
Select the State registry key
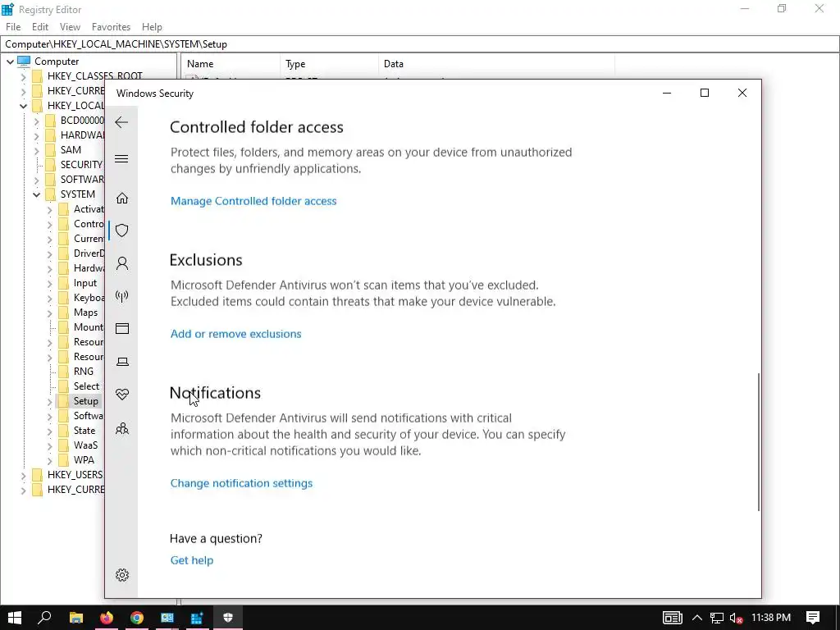tap(84, 431)
